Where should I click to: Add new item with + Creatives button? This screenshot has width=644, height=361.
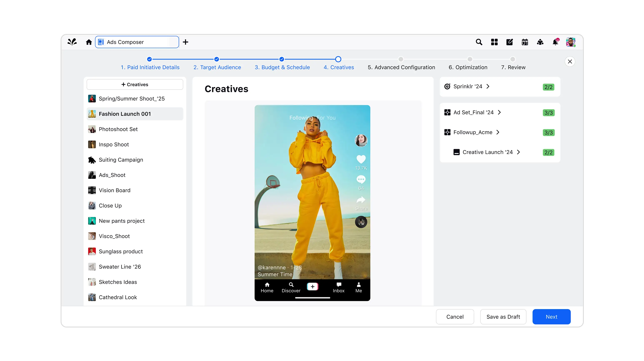(135, 85)
